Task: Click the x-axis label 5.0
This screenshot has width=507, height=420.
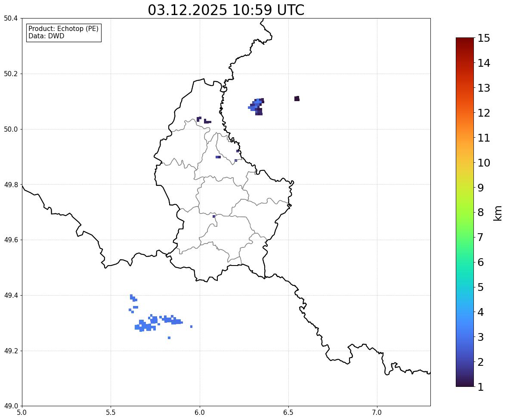Action: tap(22, 413)
